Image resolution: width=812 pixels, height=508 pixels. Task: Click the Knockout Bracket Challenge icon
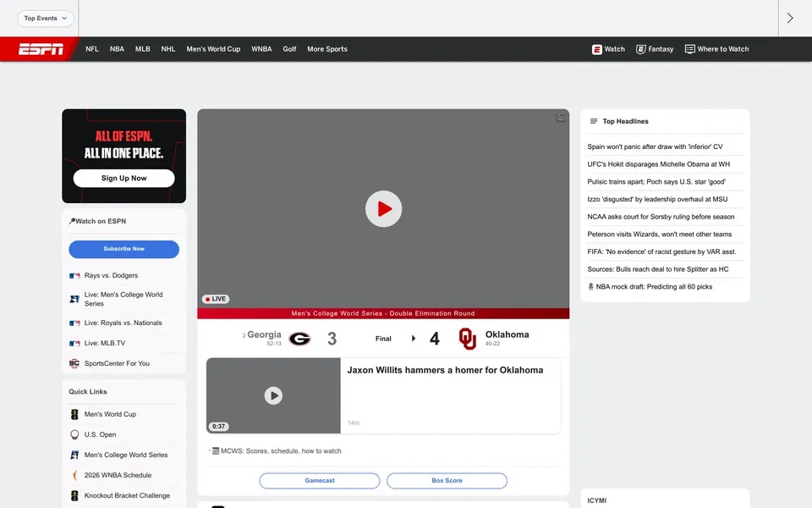tap(74, 495)
